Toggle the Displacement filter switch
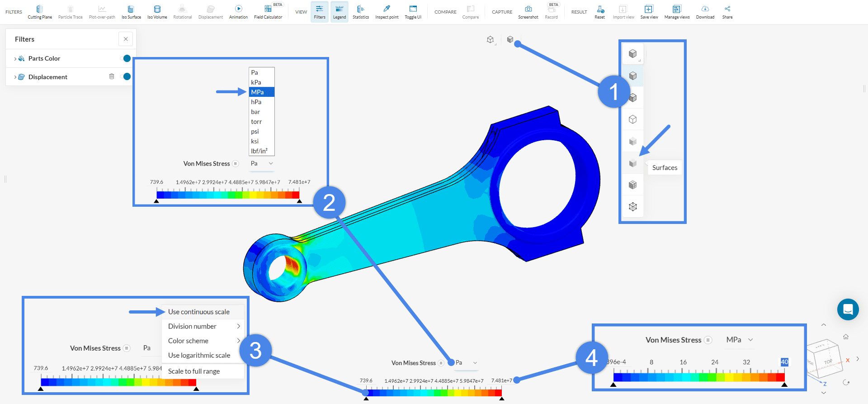The image size is (868, 404). pyautogui.click(x=126, y=76)
